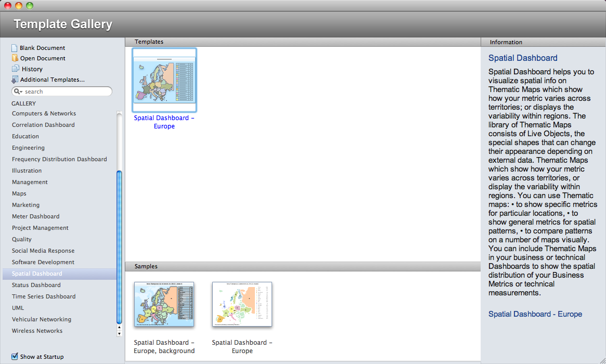This screenshot has width=606, height=364.
Task: Open Project Management category
Action: click(x=40, y=228)
